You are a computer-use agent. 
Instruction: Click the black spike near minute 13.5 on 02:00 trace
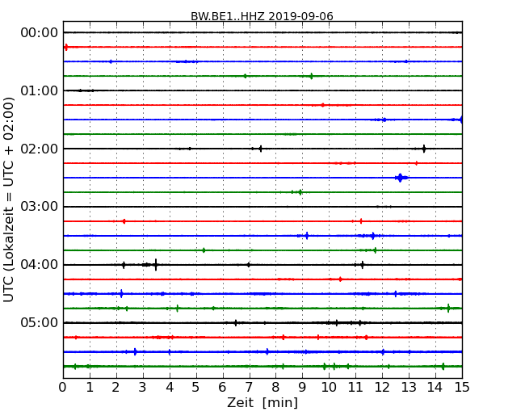(424, 149)
